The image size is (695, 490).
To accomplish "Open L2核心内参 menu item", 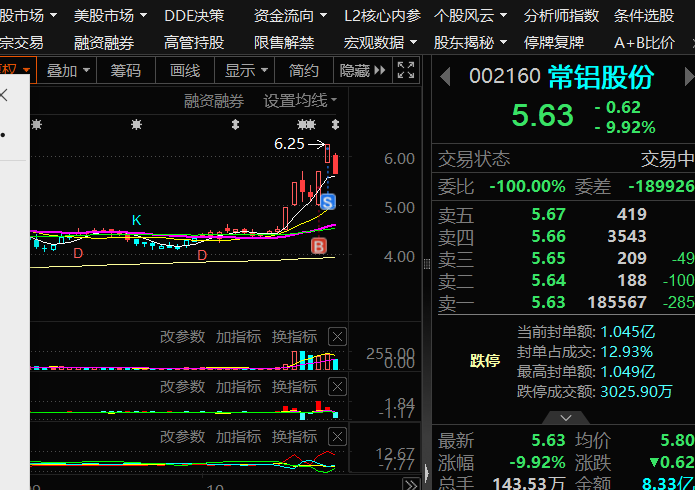I will click(383, 16).
